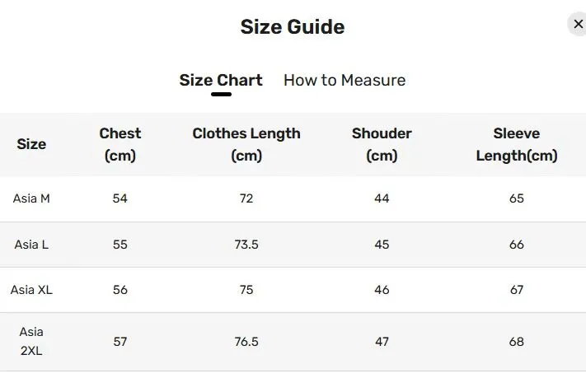
Task: Click shoulder value 46 for Asia XL
Action: tap(382, 290)
